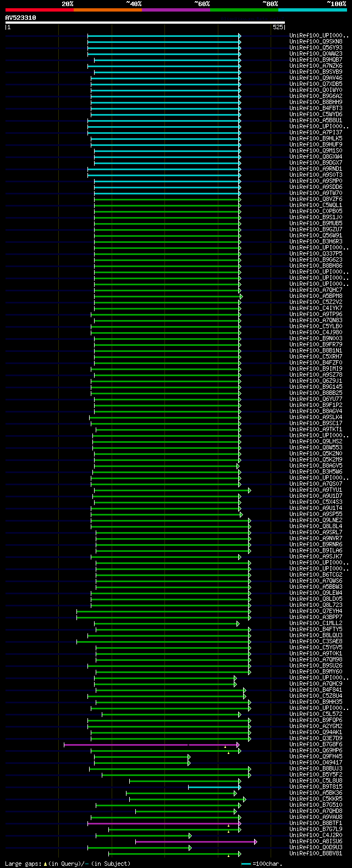Open hit UniRef100_Q0WW23
Screen dimensions: 352x868
pyautogui.click(x=316, y=53)
